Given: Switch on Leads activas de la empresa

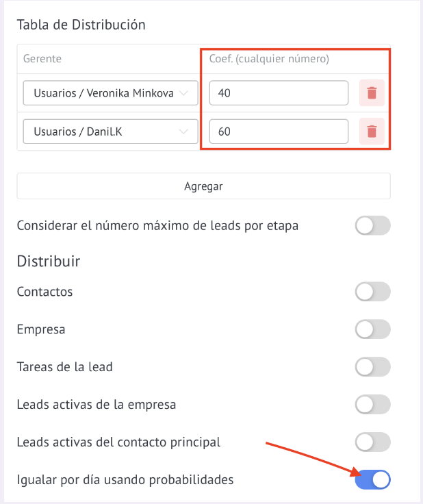Looking at the screenshot, I should (x=372, y=405).
